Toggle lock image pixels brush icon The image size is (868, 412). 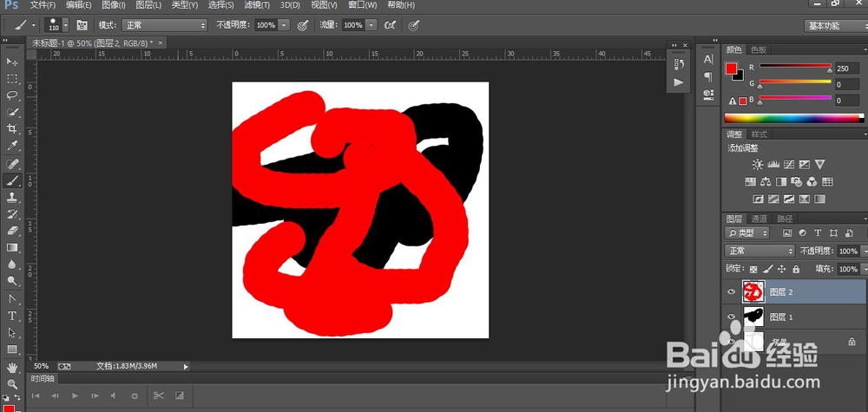pyautogui.click(x=768, y=270)
